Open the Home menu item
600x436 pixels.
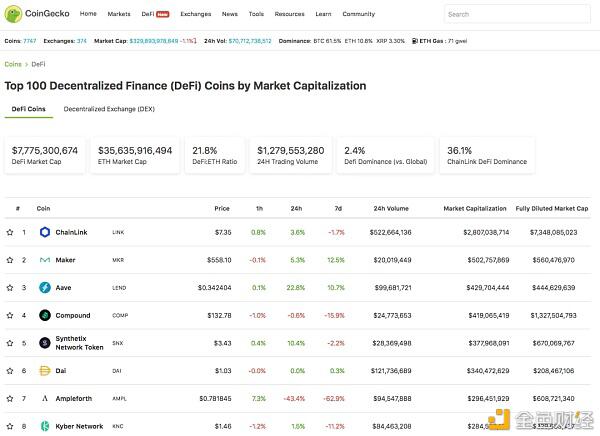click(88, 14)
